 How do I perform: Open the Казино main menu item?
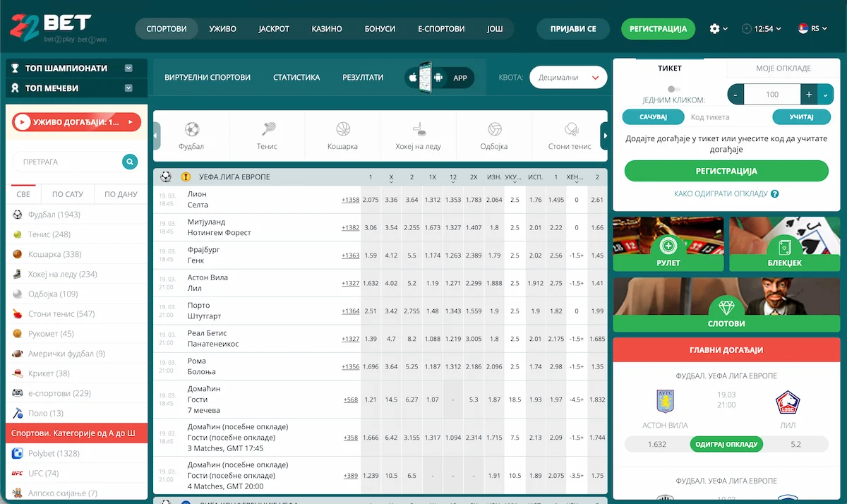coord(327,29)
